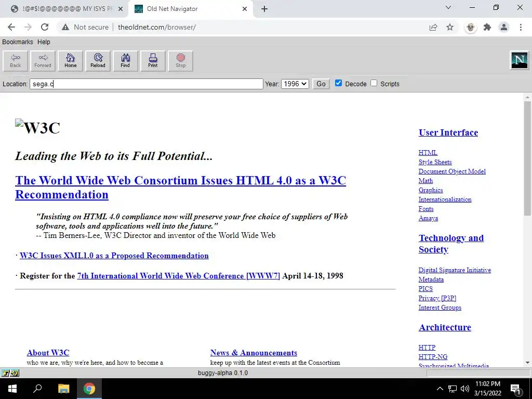Click the page's vertical scrollbar thumb
532x399 pixels.
(x=527, y=158)
